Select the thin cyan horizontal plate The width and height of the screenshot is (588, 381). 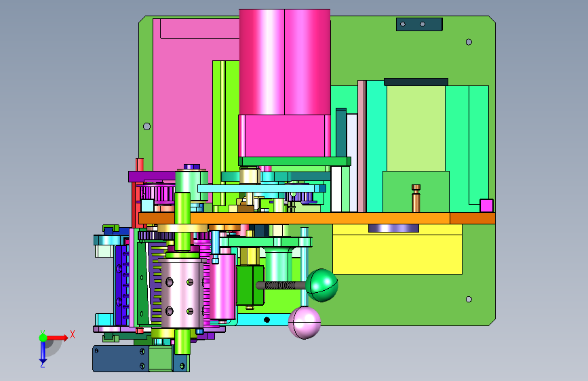click(x=261, y=188)
